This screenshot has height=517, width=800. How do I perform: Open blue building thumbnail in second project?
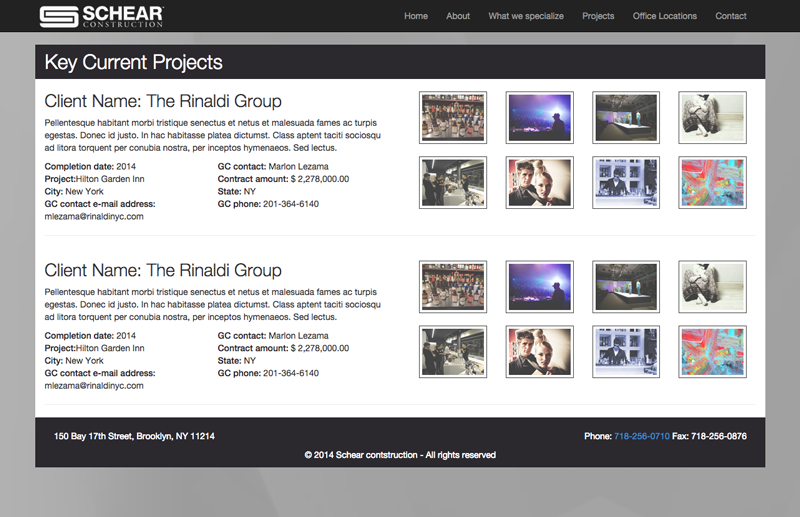coord(626,352)
